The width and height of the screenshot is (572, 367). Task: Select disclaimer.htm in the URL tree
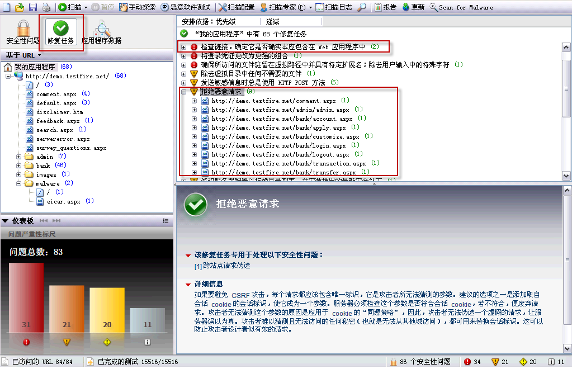59,112
